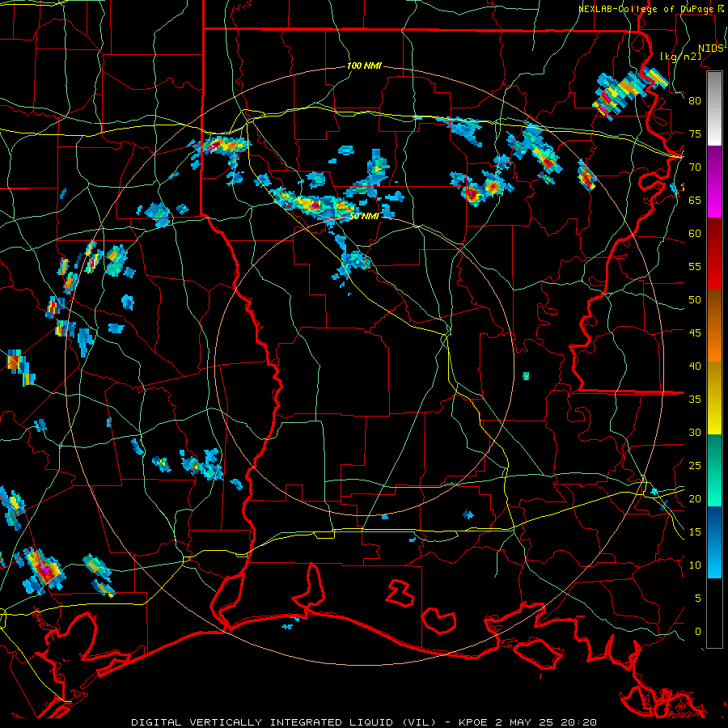Click the 50 value on the color scale

[695, 300]
